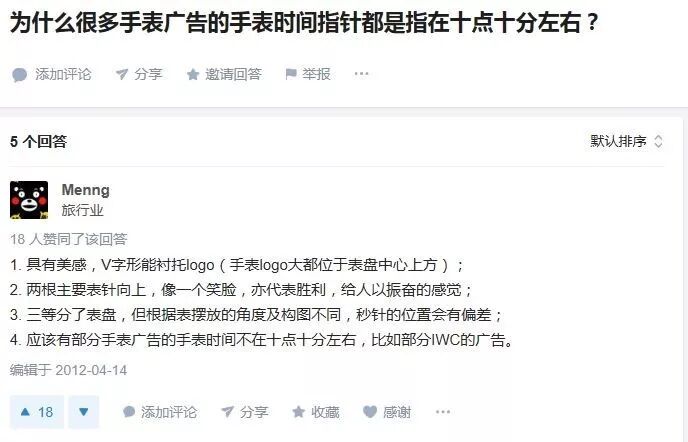688x442 pixels.
Task: Click the comment bubble icon below the answer
Action: click(x=129, y=412)
